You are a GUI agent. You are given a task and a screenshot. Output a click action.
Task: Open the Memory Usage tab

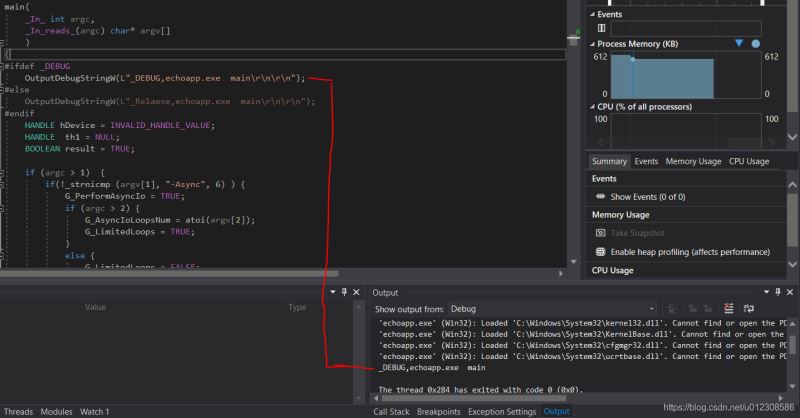pos(693,161)
